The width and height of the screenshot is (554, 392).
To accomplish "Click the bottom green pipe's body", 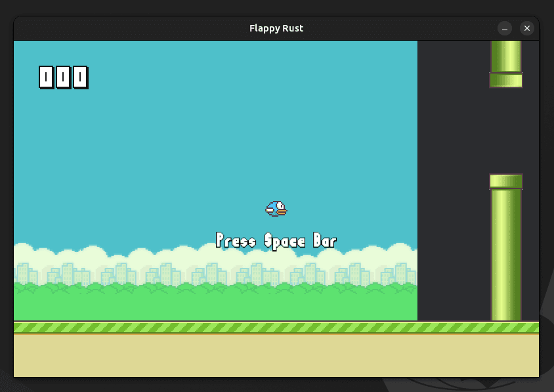I will coord(506,256).
